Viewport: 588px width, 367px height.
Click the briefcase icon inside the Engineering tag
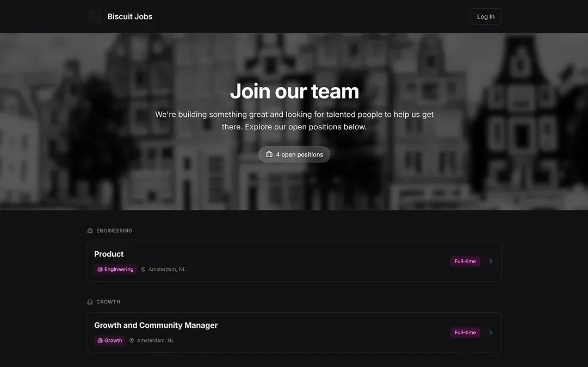(100, 269)
